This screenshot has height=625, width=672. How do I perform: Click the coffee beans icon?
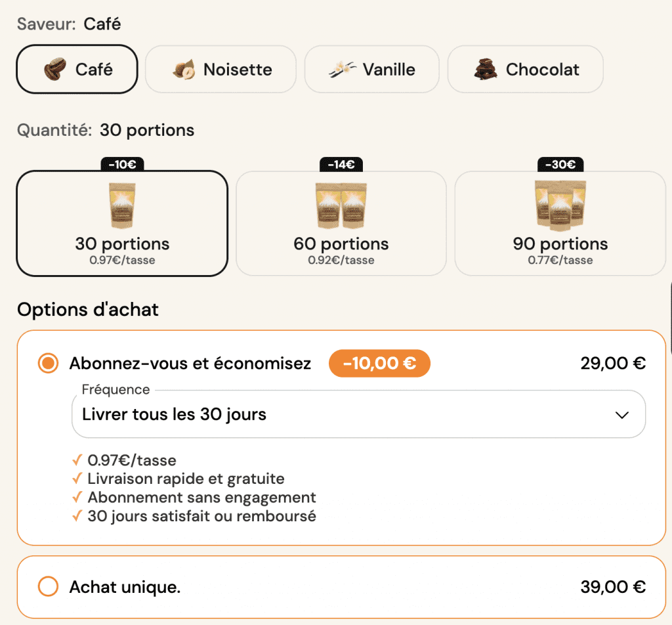pos(55,69)
